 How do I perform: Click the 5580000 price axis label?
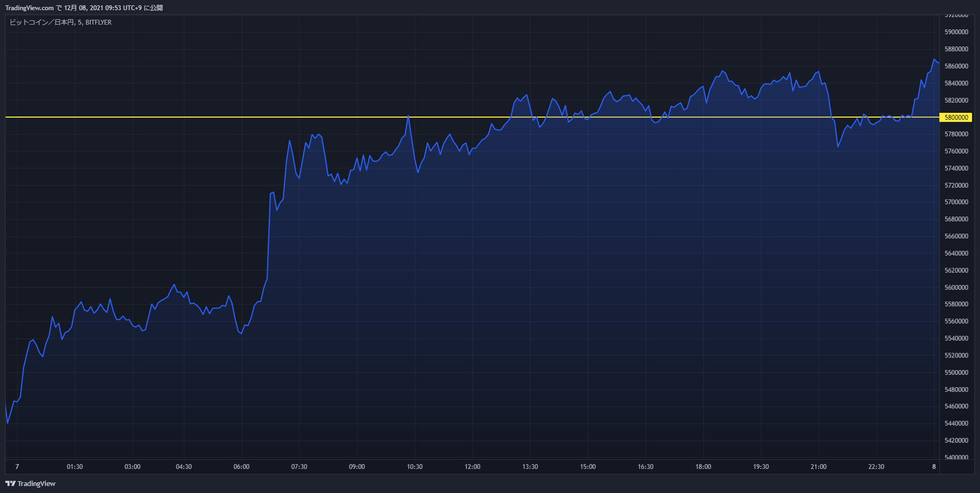click(956, 304)
